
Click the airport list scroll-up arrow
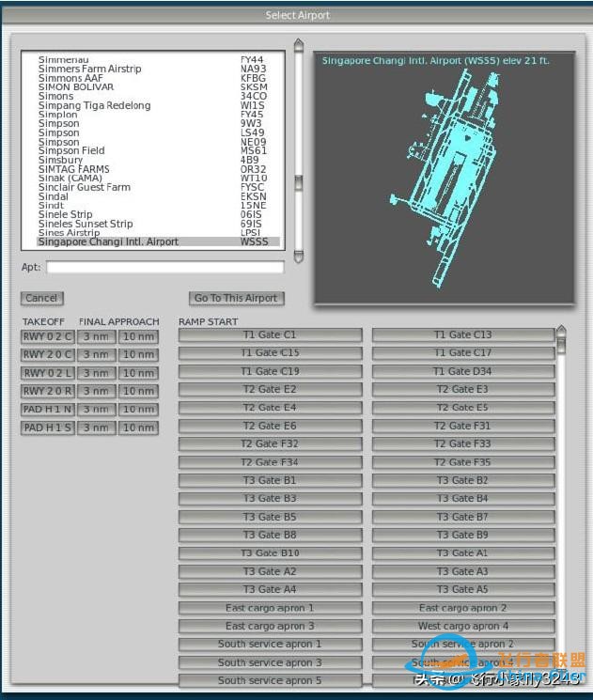[299, 44]
